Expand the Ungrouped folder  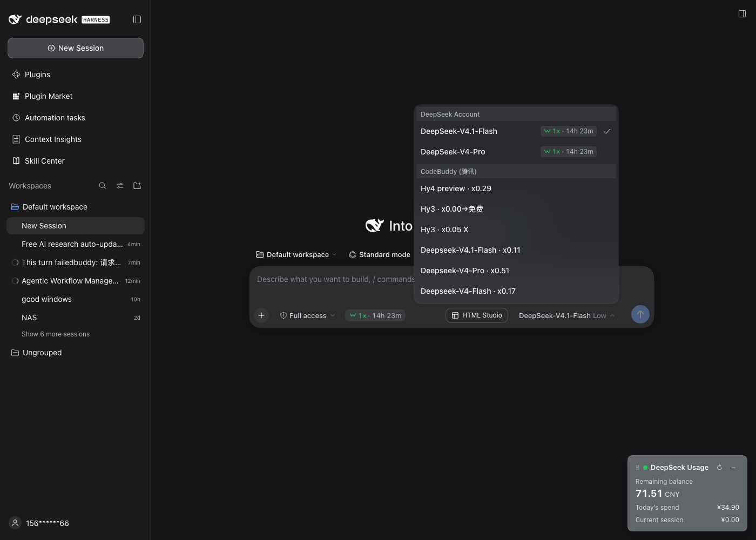point(76,353)
